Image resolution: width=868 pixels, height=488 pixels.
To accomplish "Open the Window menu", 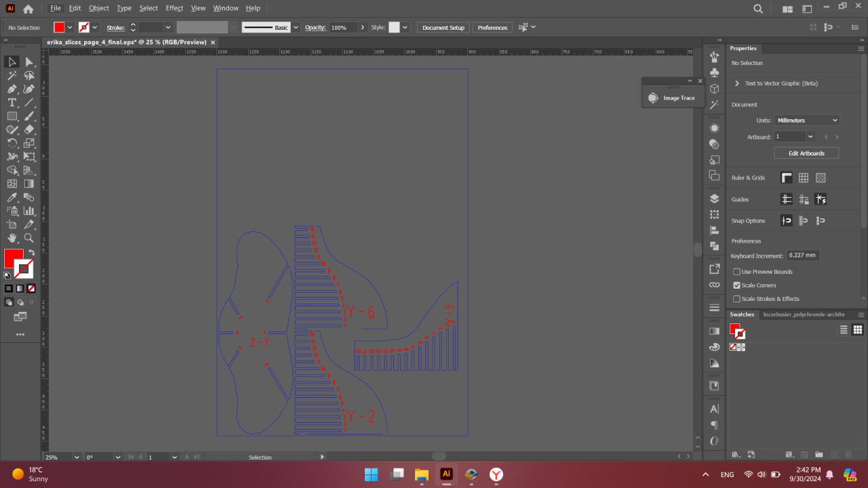I will (x=226, y=8).
